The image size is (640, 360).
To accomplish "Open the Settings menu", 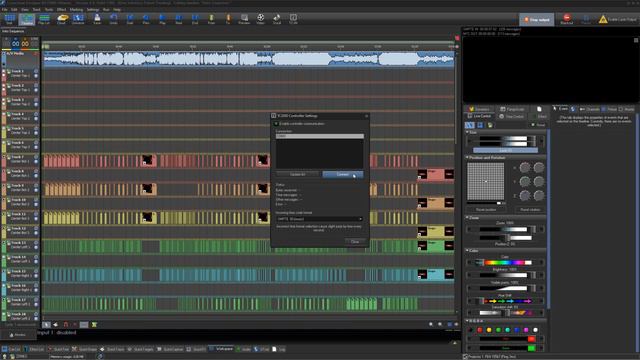I will (93, 9).
